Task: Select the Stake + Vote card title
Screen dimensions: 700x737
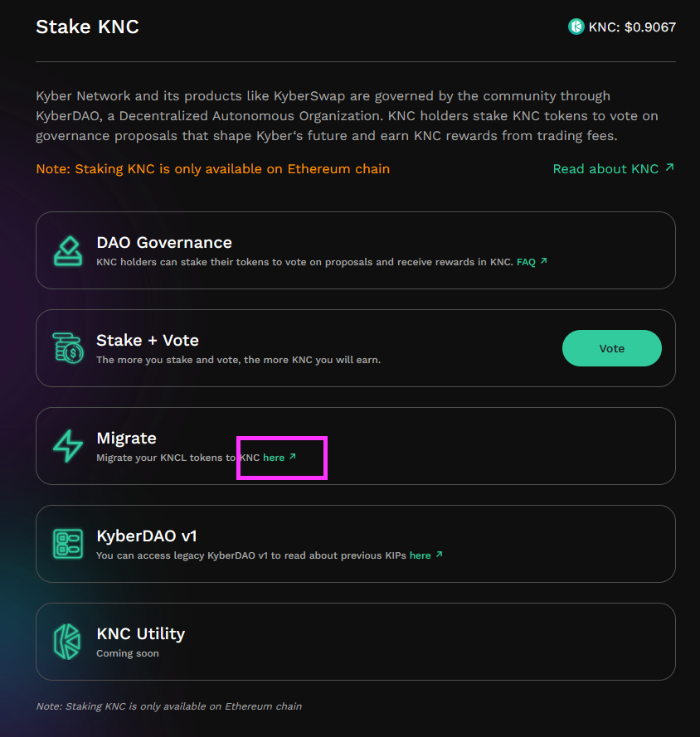Action: click(148, 340)
